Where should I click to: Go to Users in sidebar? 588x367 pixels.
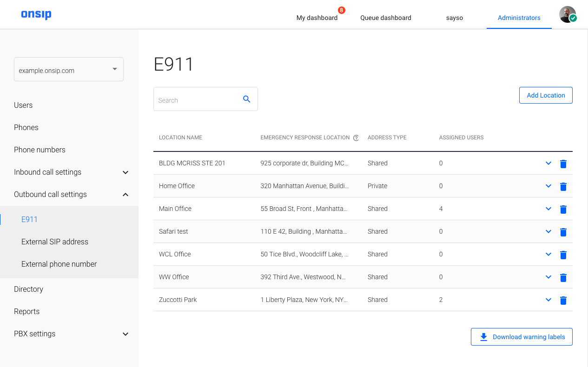click(23, 105)
